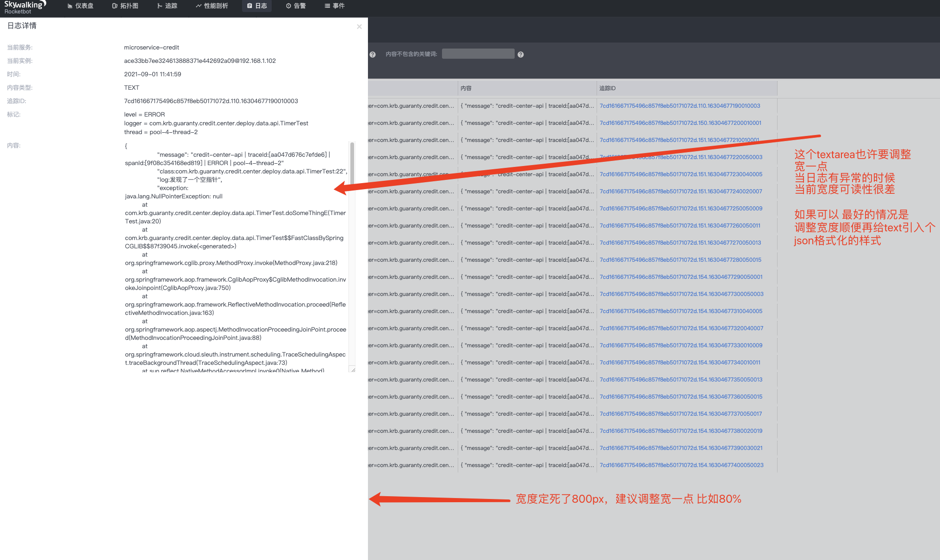Screen dimensions: 940x560
Task: Click help icon left of 内容不包含的关键词 label
Action: coord(373,55)
